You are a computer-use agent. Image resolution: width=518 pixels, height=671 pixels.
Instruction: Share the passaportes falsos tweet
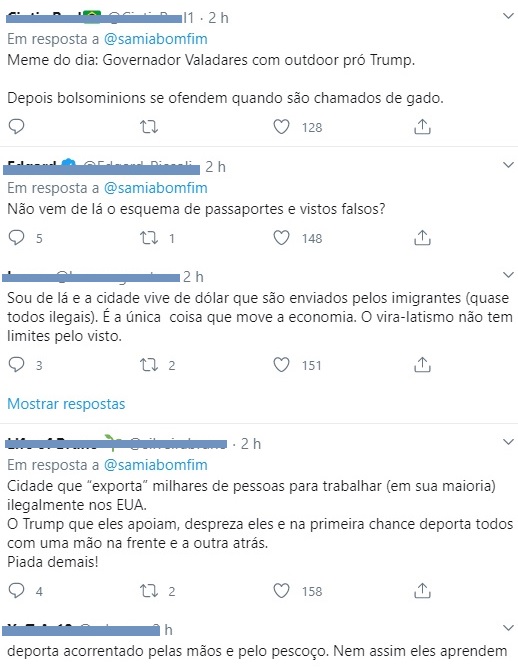pyautogui.click(x=422, y=238)
